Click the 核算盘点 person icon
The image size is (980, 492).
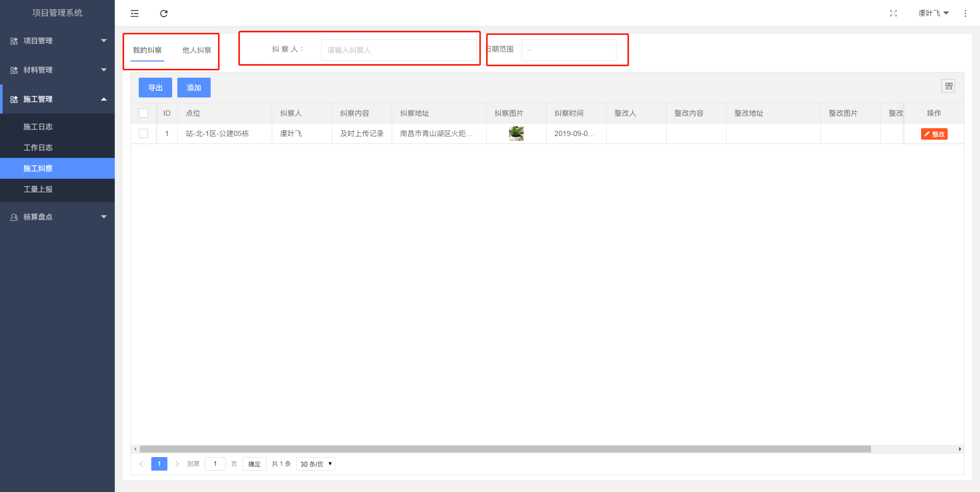pos(14,217)
